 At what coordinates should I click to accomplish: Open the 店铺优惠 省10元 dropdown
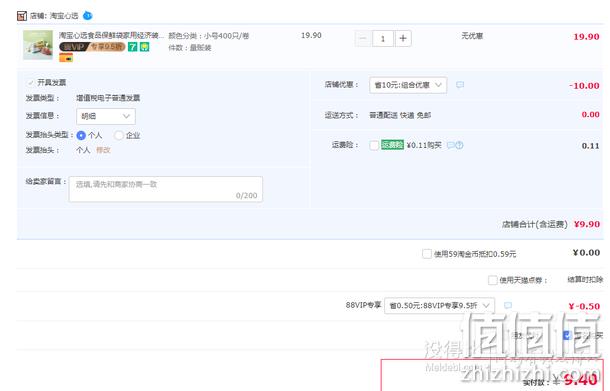408,85
